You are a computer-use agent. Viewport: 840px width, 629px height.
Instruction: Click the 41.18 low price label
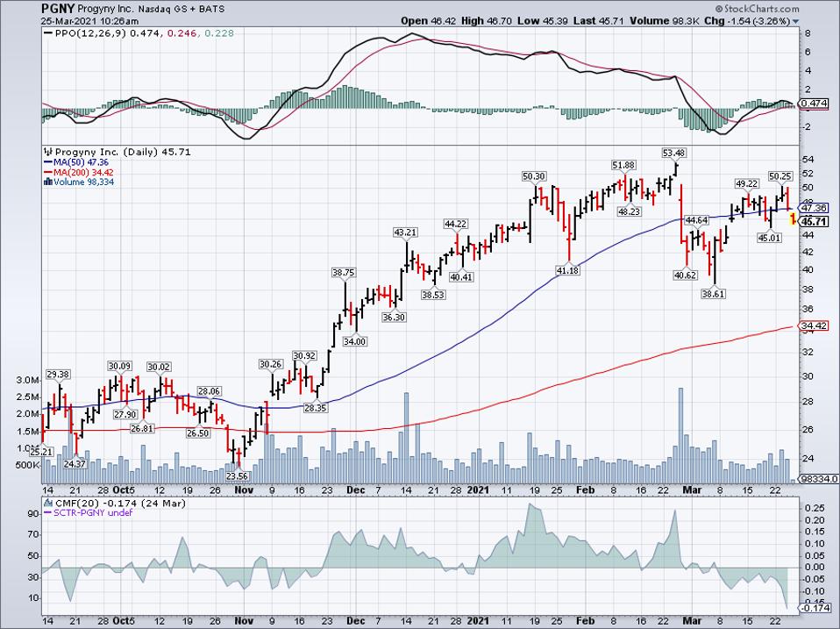[x=568, y=271]
